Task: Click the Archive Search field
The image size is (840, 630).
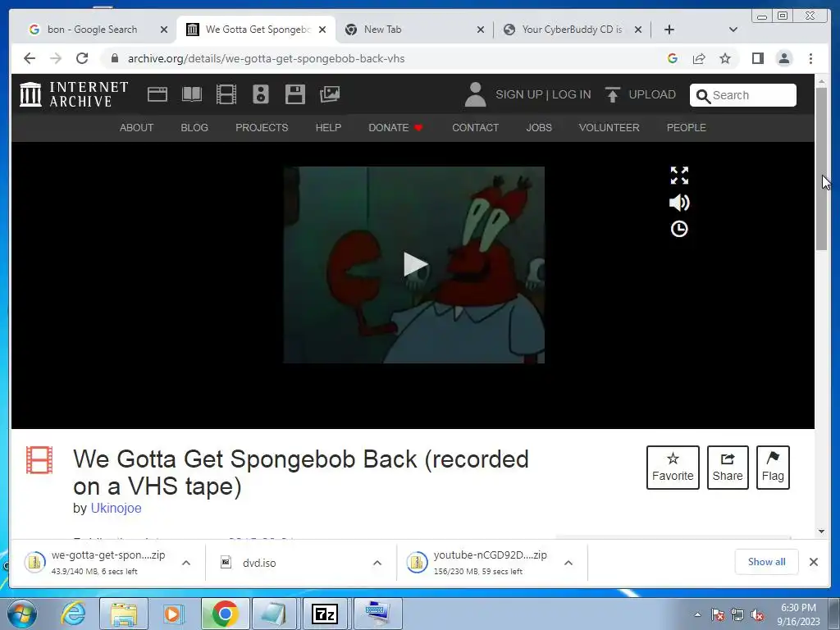Action: coord(743,95)
